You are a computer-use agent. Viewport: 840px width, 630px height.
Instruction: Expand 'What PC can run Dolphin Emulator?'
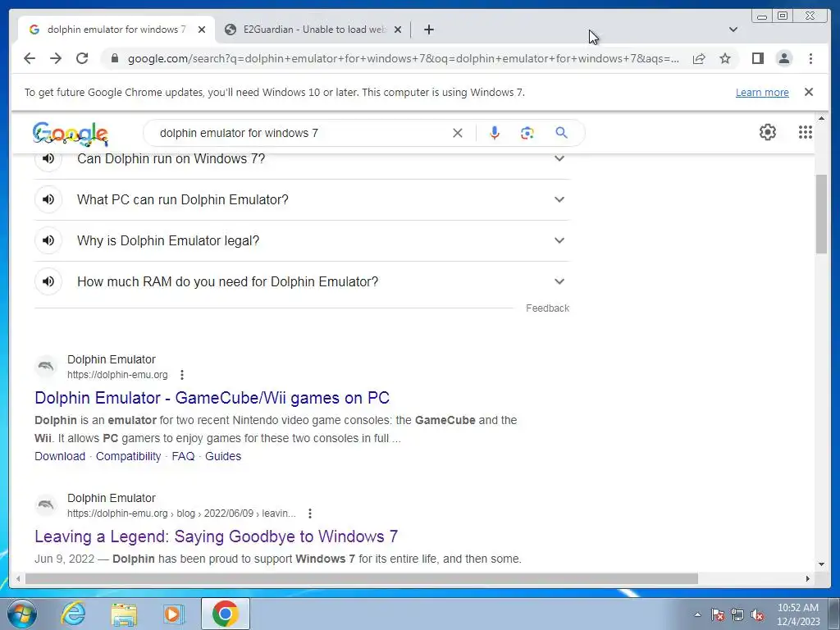click(x=559, y=199)
